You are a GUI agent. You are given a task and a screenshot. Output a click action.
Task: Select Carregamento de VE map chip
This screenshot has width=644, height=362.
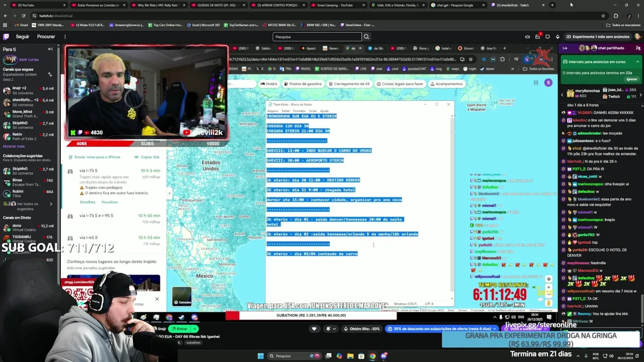pos(349,84)
